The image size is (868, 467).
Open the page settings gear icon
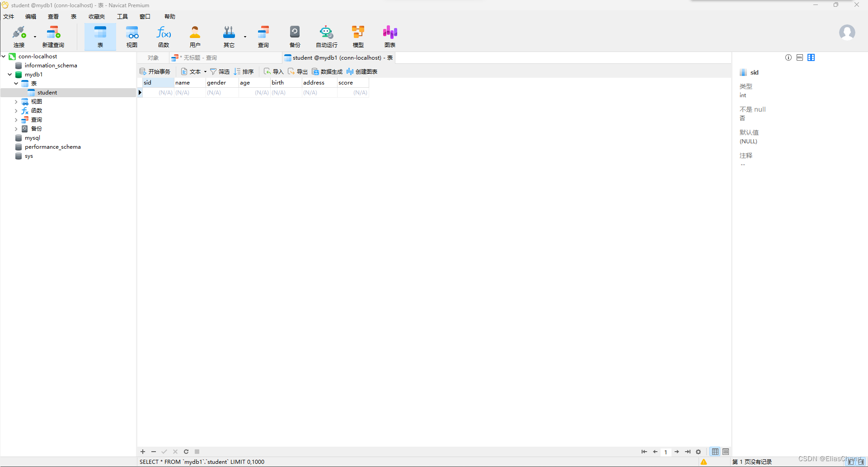(699, 452)
